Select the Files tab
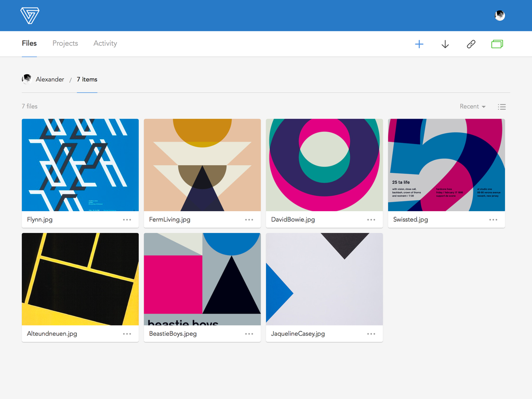The width and height of the screenshot is (532, 399). 29,43
